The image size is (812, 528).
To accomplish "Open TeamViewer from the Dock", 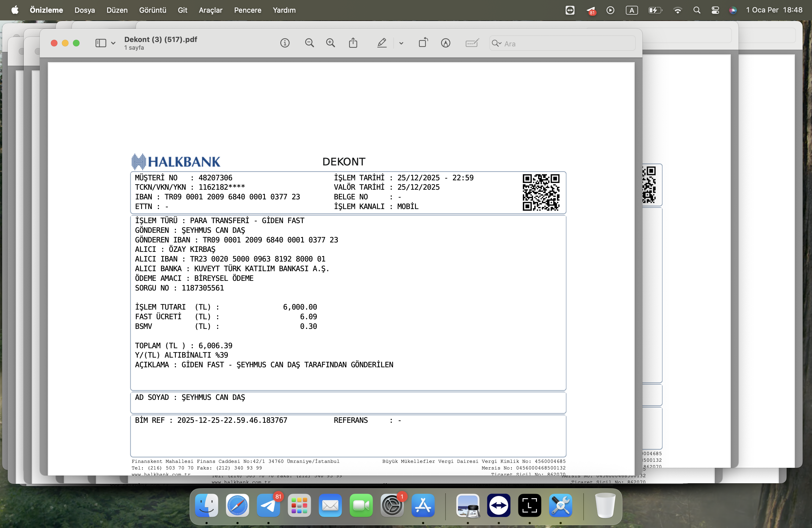I will click(499, 505).
